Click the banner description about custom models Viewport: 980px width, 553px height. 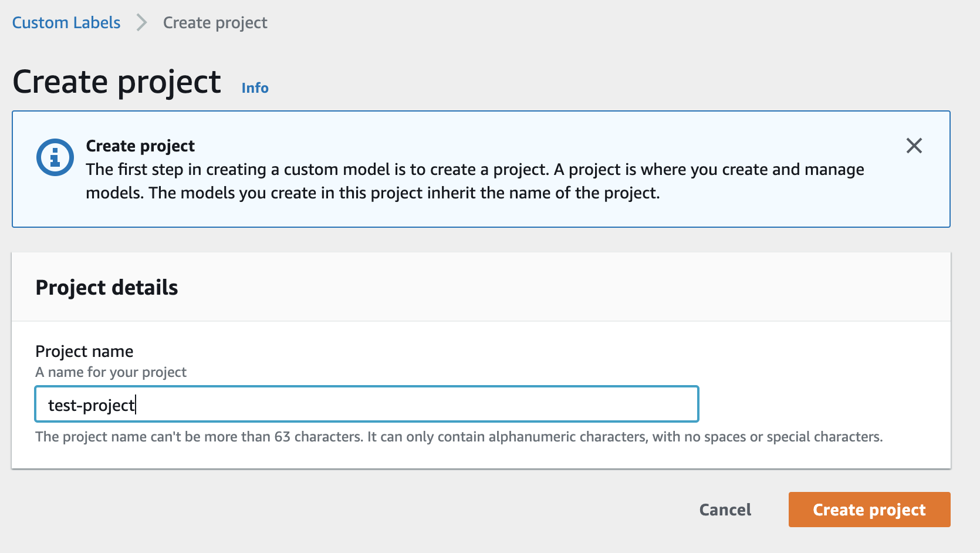pos(474,181)
